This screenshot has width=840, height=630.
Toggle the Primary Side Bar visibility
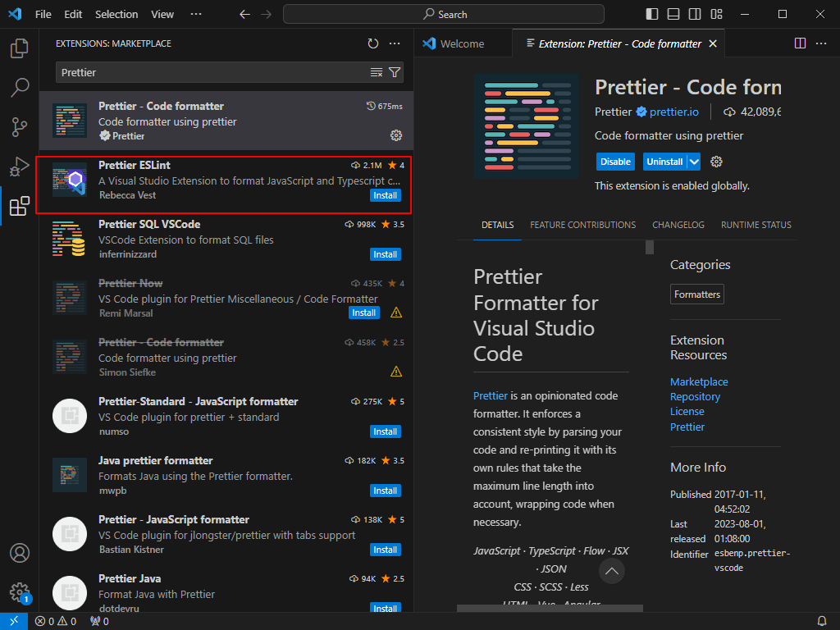pos(652,15)
